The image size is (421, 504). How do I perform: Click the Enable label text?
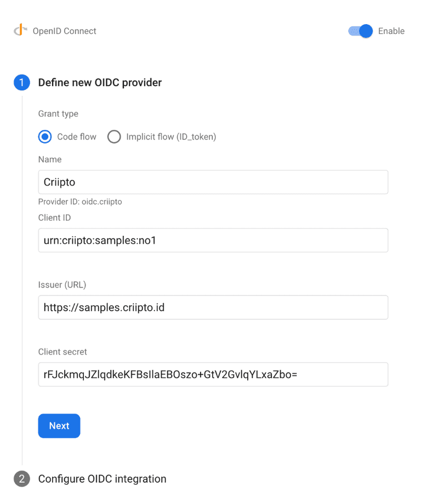(x=391, y=31)
